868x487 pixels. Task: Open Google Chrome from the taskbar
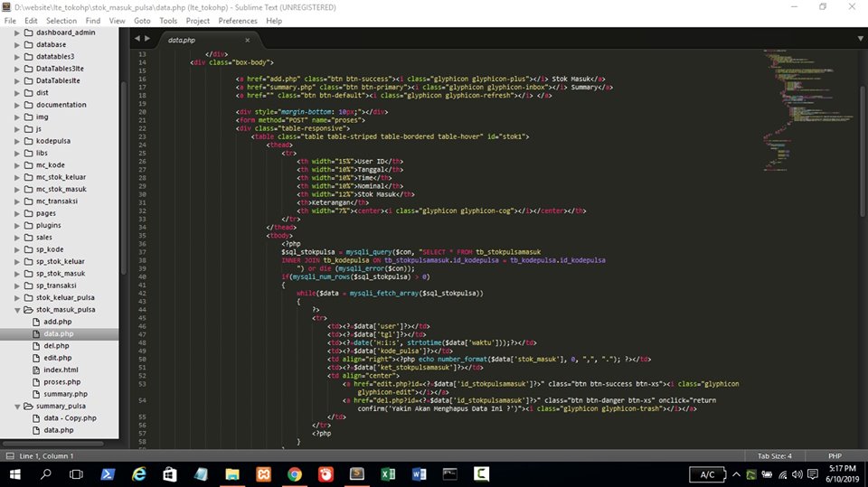point(294,474)
